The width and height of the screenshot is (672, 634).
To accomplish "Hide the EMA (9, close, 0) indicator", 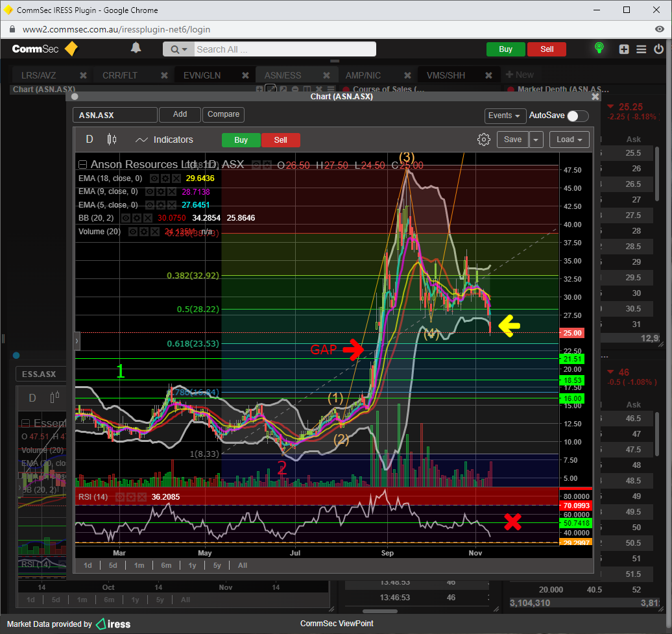I will coord(150,192).
